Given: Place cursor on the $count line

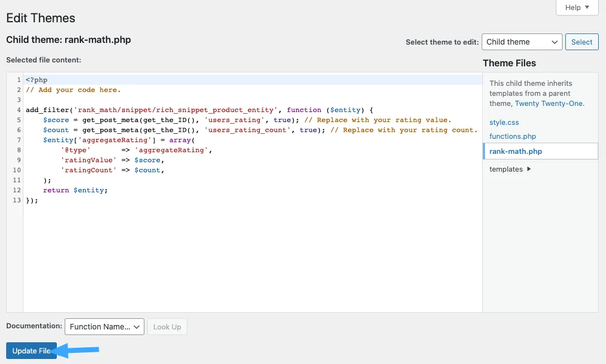Looking at the screenshot, I should (260, 130).
